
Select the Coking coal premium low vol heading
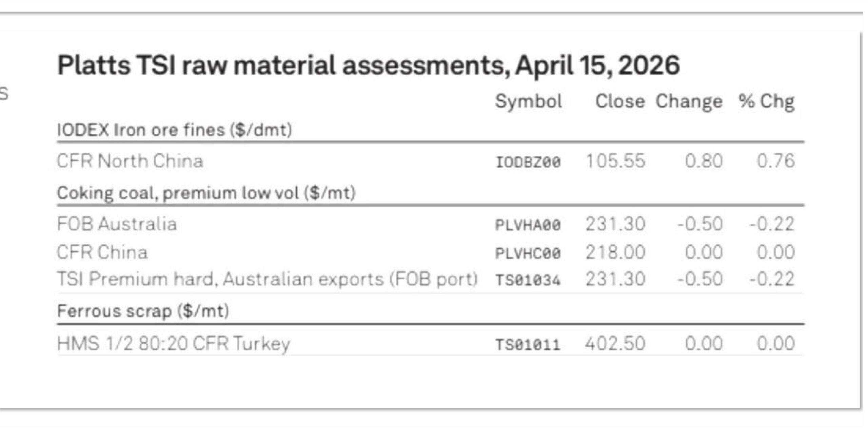[206, 193]
